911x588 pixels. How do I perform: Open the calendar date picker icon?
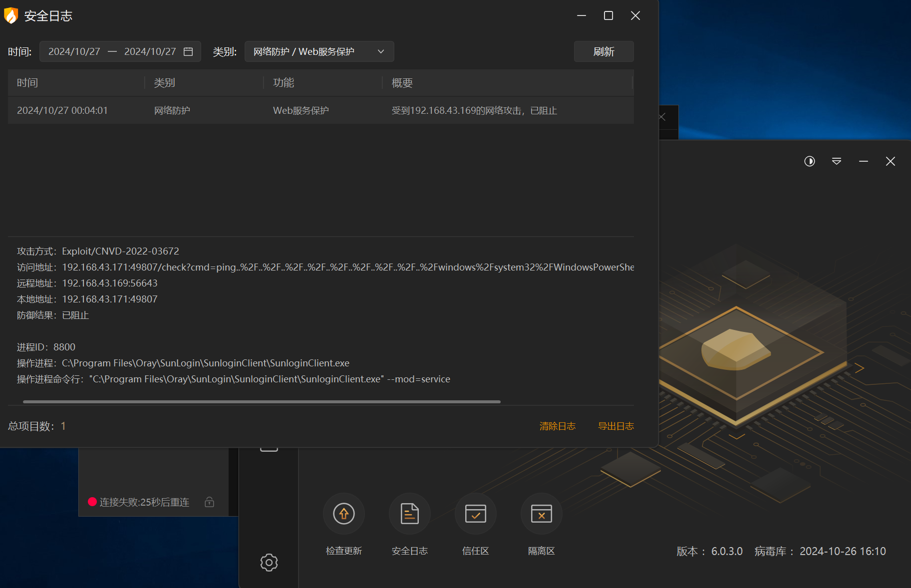pos(188,51)
